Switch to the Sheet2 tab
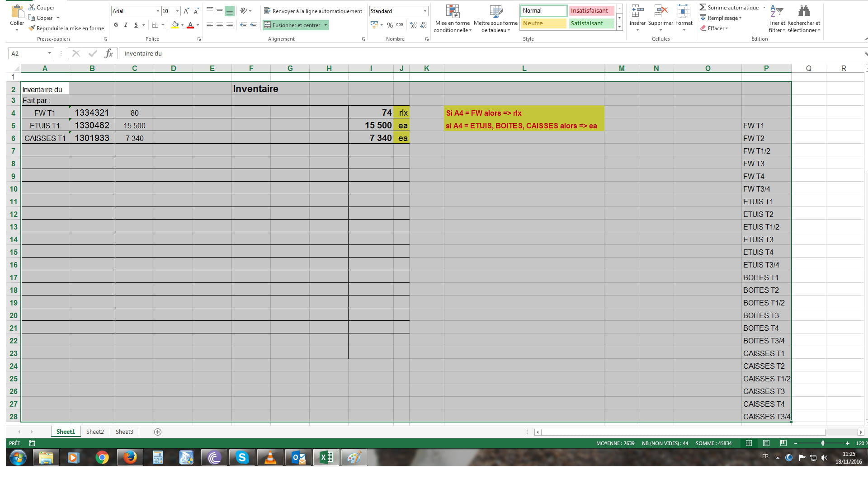The width and height of the screenshot is (868, 488). [95, 432]
